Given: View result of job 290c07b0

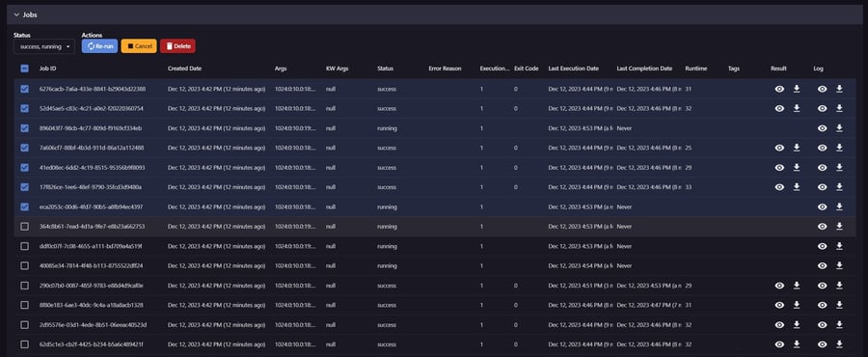Looking at the screenshot, I should [779, 286].
